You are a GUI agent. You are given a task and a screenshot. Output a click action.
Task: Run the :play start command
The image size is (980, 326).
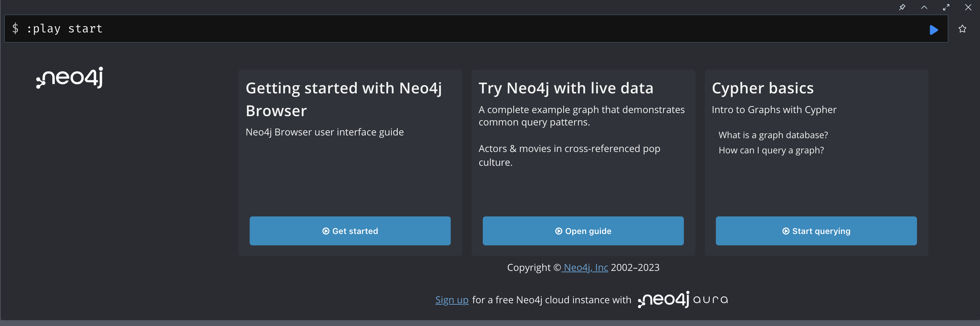[934, 30]
